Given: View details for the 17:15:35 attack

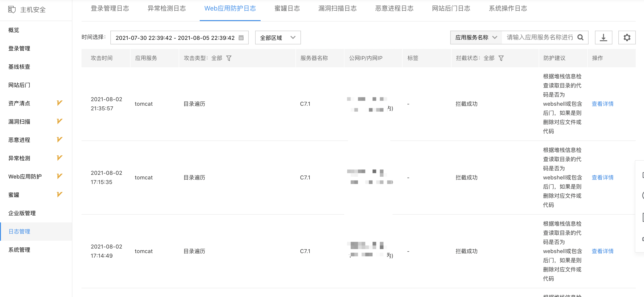Looking at the screenshot, I should [x=602, y=177].
